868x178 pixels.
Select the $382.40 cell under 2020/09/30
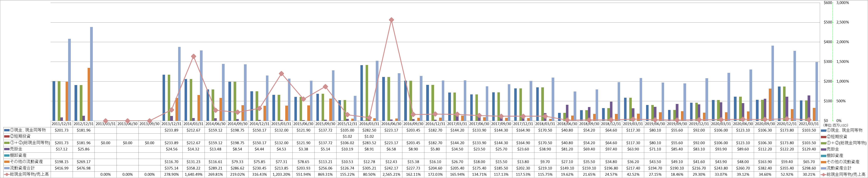point(765,168)
